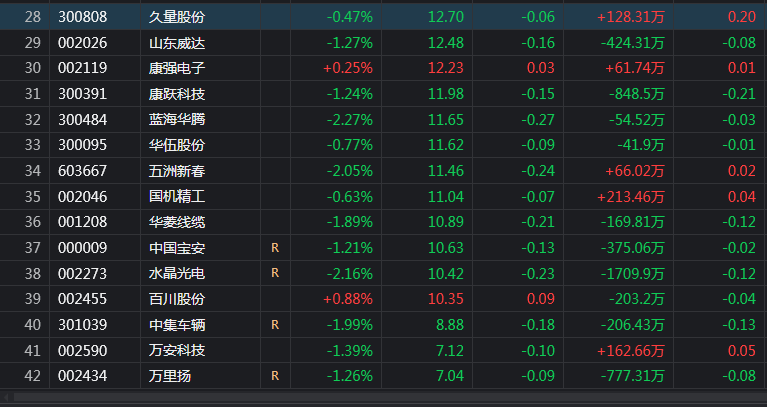
Task: Select 华菱线缆 stock name
Action: point(176,222)
